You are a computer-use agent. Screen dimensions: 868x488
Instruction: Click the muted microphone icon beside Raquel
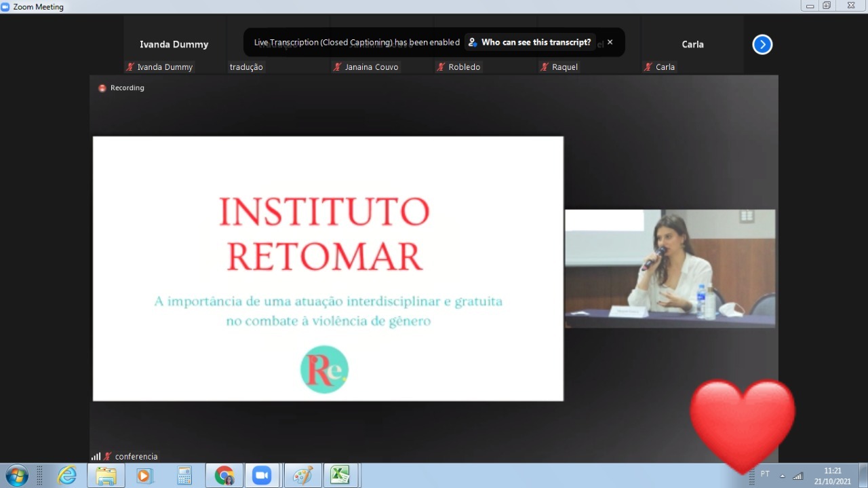click(544, 67)
